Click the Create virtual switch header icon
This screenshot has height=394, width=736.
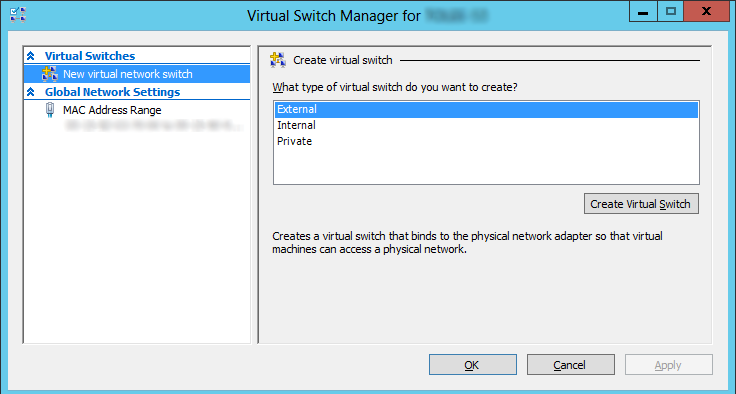pos(278,60)
